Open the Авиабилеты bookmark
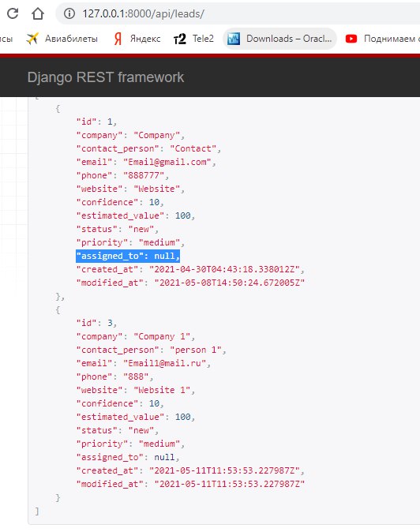 62,39
